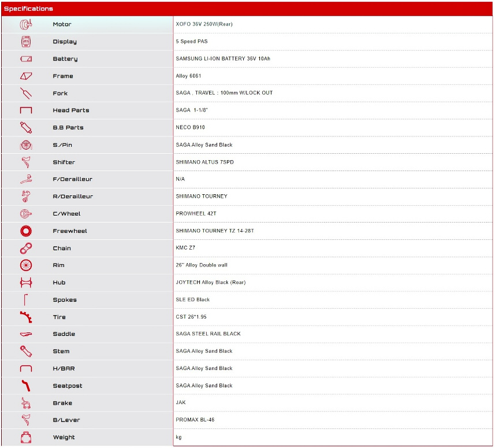Click the H/BAR row 'SAGA Alloy Sand Black' value
The width and height of the screenshot is (495, 448).
coord(204,368)
